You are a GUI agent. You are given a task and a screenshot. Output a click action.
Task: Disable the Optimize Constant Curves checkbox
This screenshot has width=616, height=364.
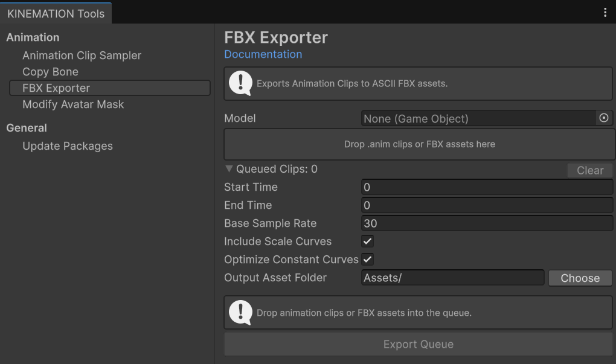[x=368, y=259]
